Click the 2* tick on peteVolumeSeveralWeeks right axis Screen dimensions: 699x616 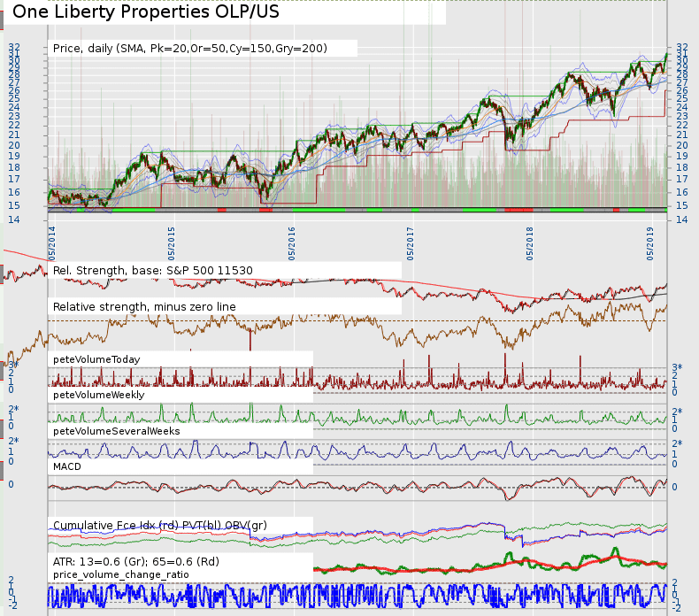(677, 443)
